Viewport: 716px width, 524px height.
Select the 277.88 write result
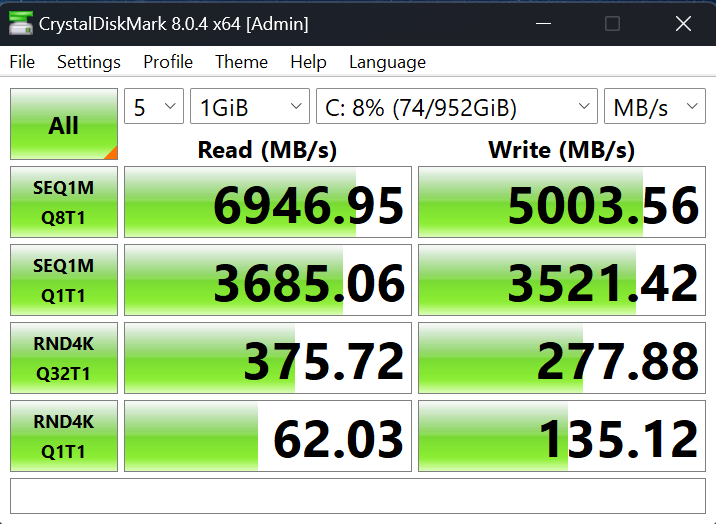[562, 358]
